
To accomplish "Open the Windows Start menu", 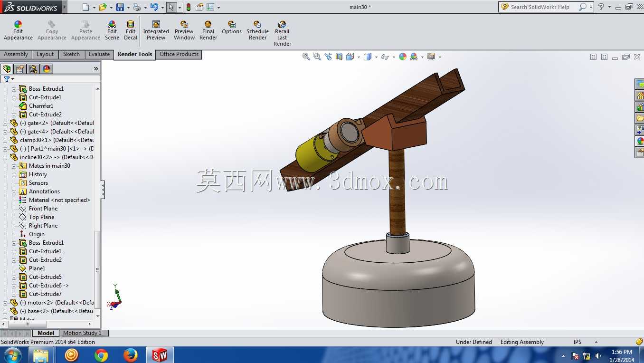I will coord(12,355).
